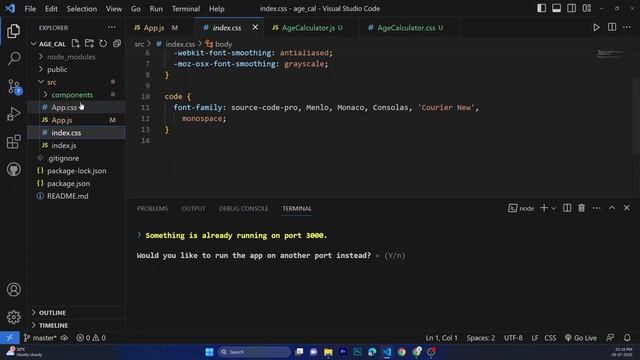
Task: Click the master branch in status bar
Action: (40, 338)
